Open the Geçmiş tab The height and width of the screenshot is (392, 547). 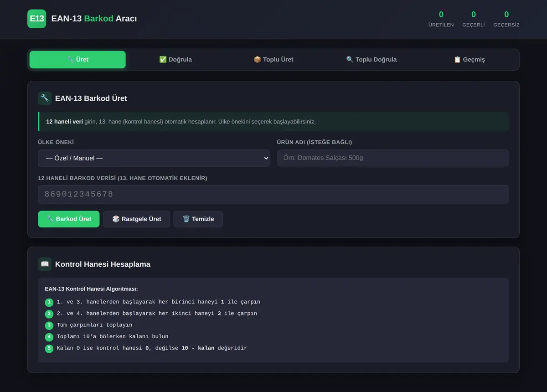pos(470,60)
